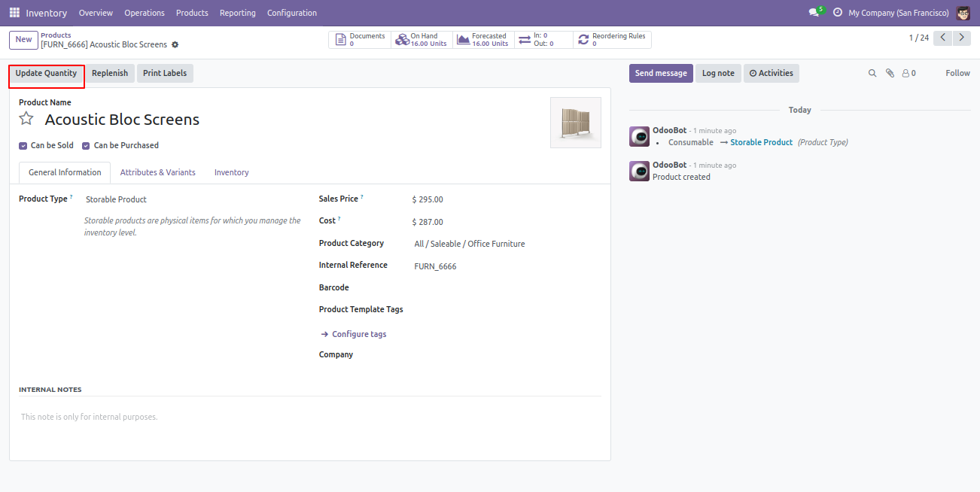Click the Print Labels button
Screen dimensions: 980x492
165,73
